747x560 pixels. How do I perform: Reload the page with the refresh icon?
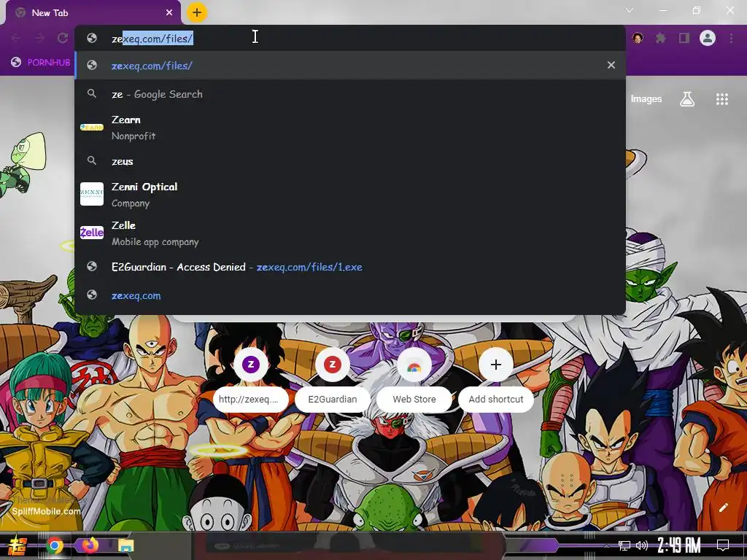coord(63,38)
